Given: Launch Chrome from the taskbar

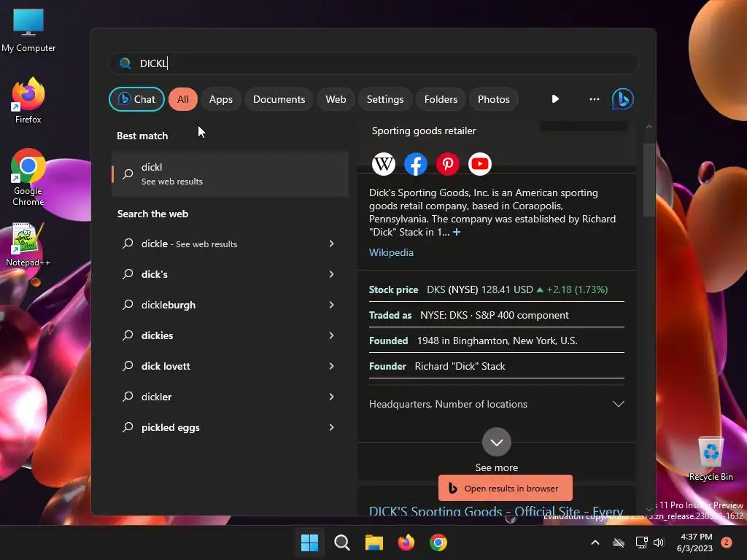Looking at the screenshot, I should click(438, 542).
